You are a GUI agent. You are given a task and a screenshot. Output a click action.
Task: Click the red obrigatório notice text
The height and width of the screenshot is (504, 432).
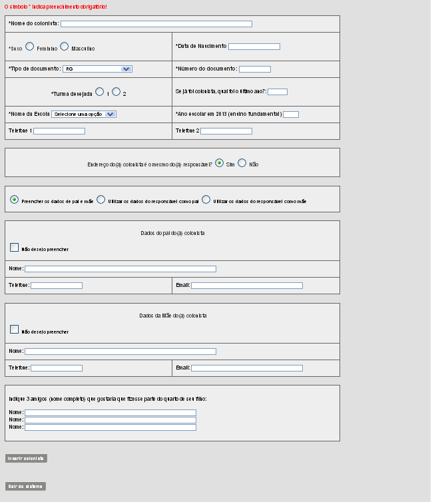click(x=56, y=7)
